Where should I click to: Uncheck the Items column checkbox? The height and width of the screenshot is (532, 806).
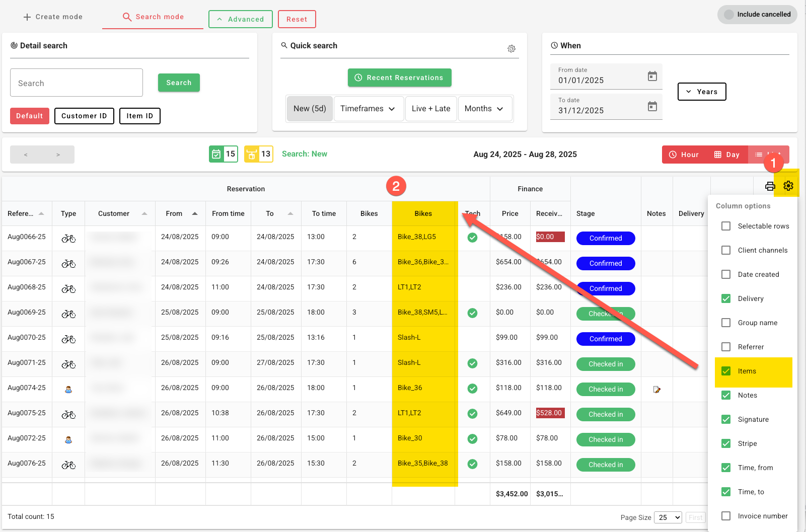click(x=726, y=371)
